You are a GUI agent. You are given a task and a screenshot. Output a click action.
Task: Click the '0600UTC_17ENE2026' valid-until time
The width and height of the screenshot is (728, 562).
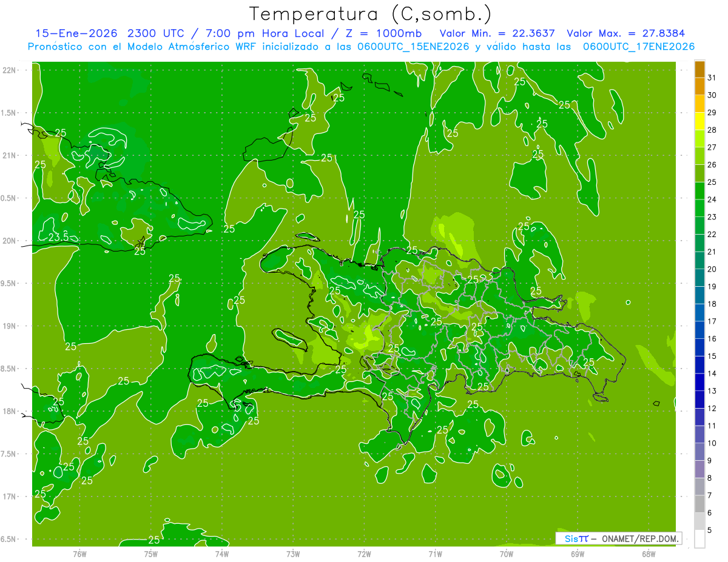tap(639, 47)
